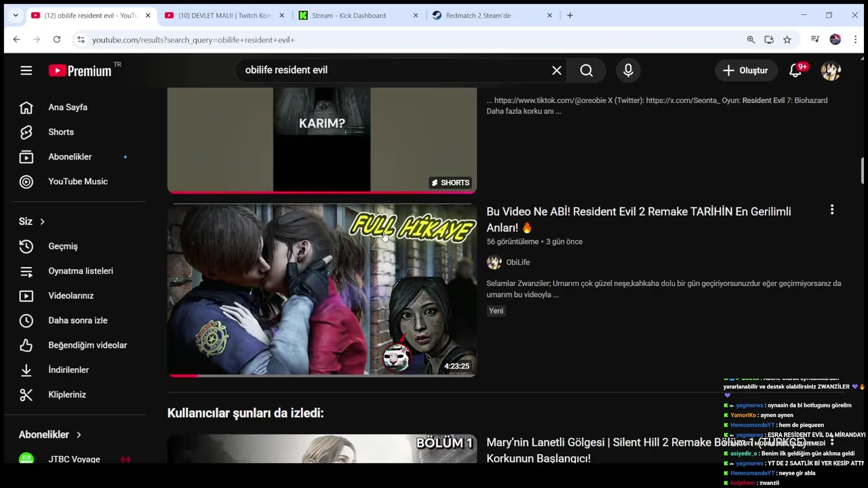
Task: Open Daha sonra izle clock icon
Action: 26,321
